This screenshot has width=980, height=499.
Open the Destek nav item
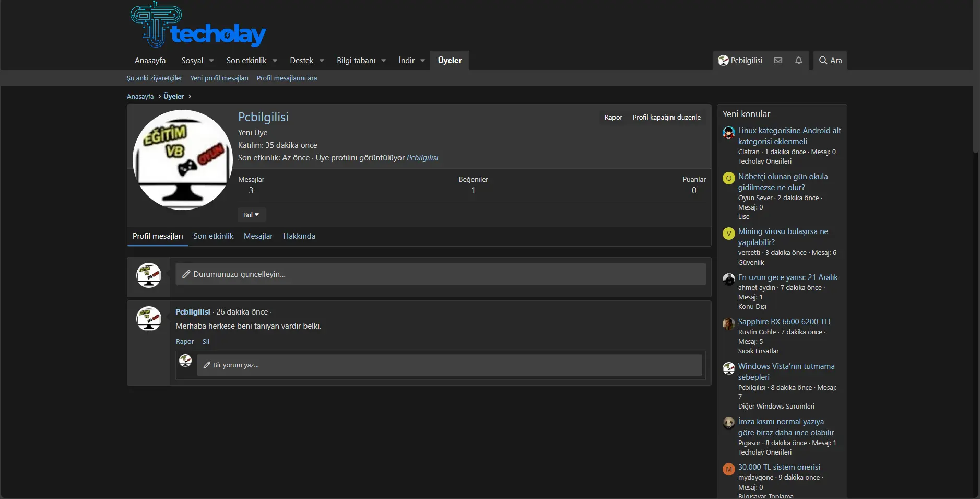pyautogui.click(x=302, y=61)
